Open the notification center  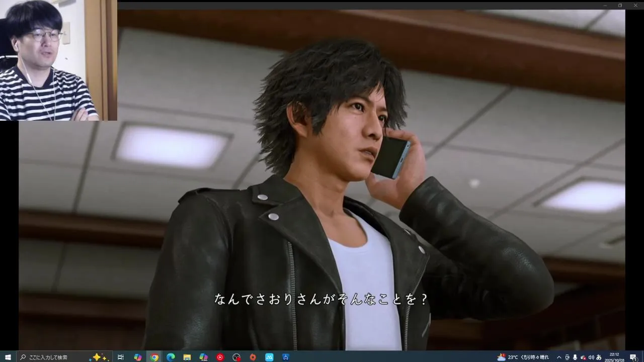(x=633, y=357)
